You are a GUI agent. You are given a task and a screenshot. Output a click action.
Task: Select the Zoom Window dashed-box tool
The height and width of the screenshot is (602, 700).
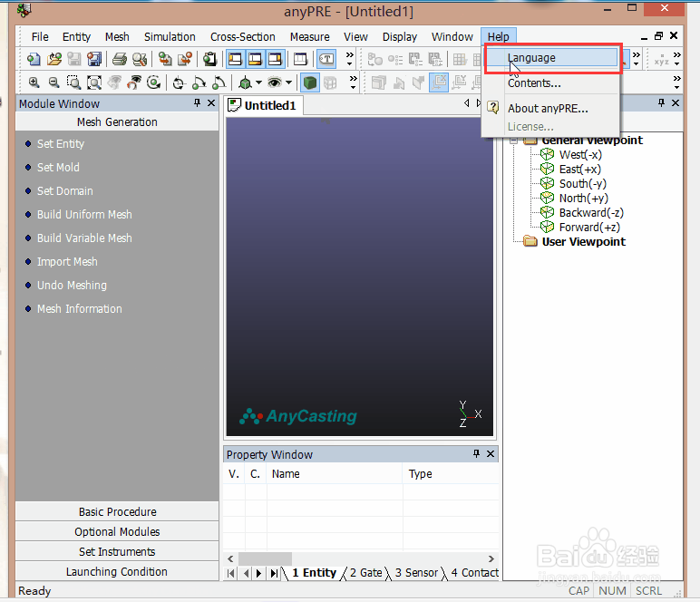tap(73, 83)
